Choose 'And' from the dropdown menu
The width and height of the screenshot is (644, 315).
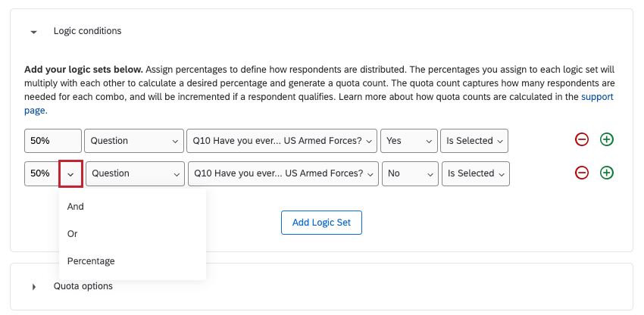click(x=76, y=206)
